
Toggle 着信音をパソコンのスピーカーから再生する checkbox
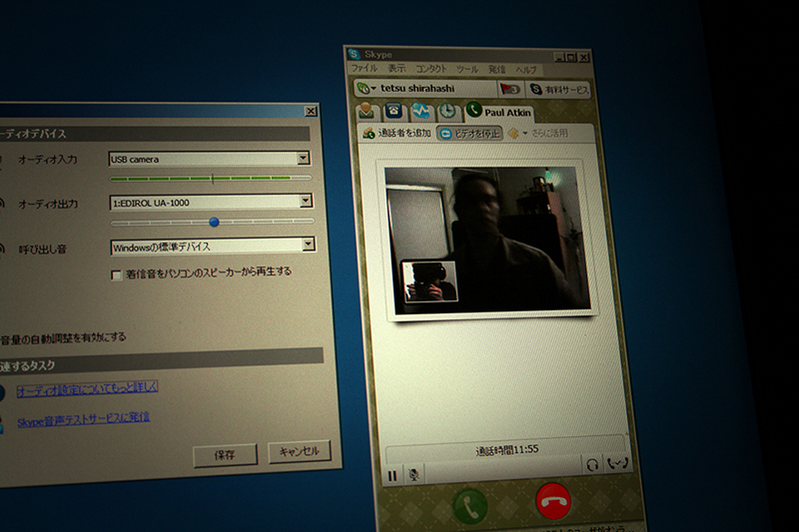[116, 275]
